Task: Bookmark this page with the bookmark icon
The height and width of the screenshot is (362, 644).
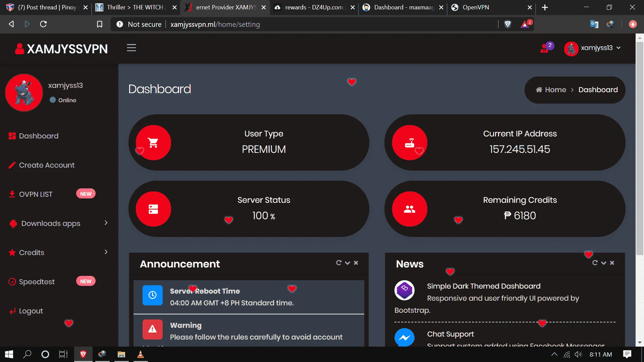Action: tap(100, 24)
